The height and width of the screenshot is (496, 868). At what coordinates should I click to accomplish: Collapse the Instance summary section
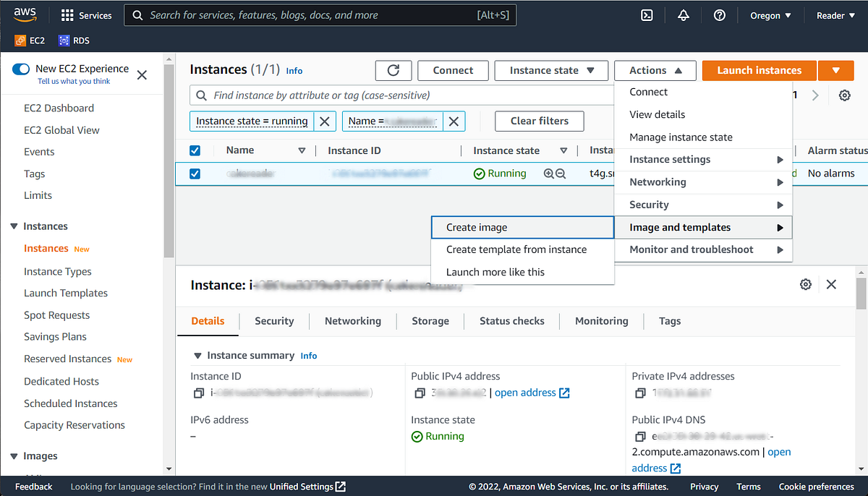click(x=197, y=356)
